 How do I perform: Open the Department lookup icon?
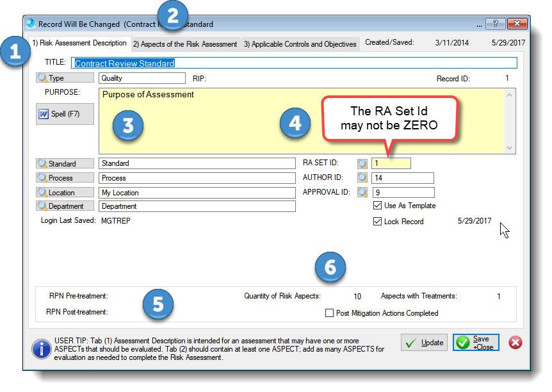42,206
